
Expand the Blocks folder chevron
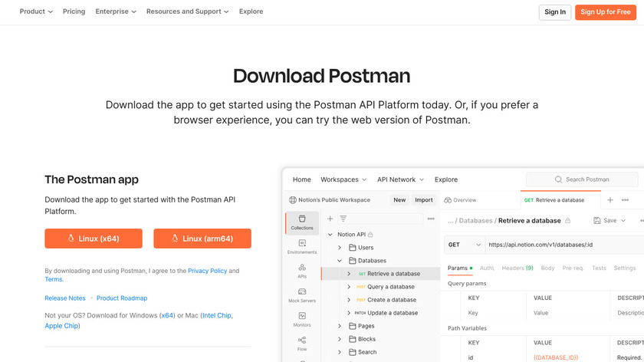click(x=339, y=339)
